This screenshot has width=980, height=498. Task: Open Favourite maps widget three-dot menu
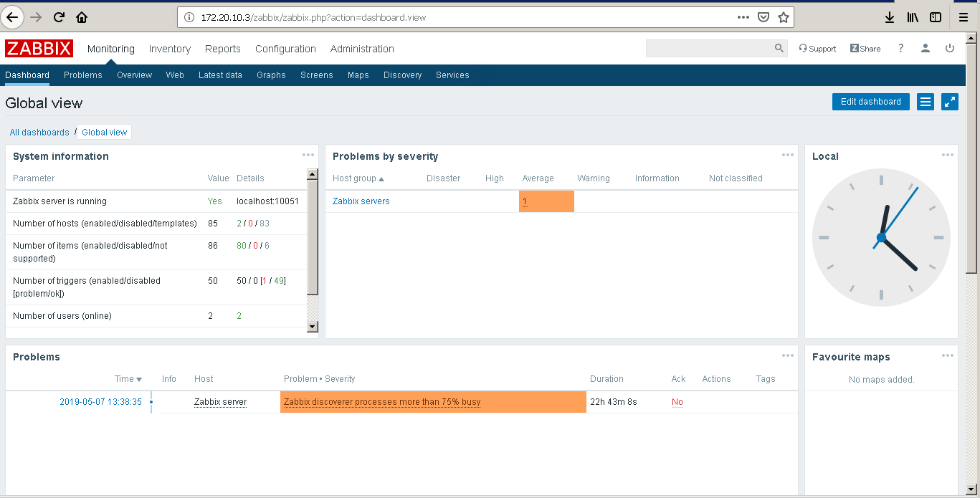(948, 355)
